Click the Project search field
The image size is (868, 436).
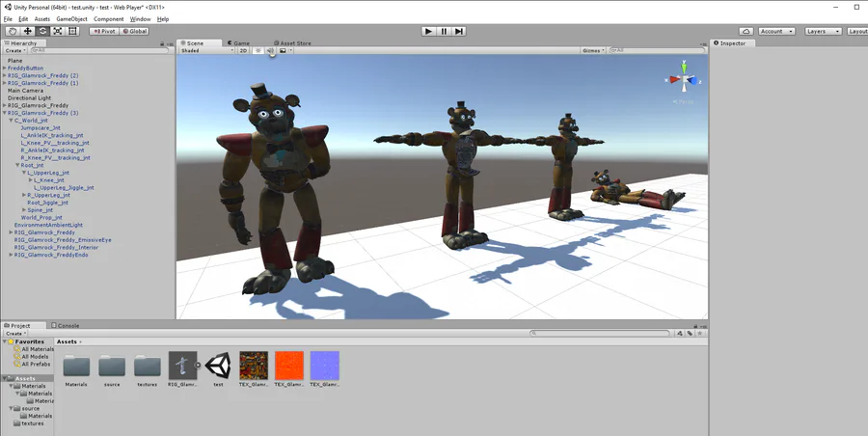(600, 334)
